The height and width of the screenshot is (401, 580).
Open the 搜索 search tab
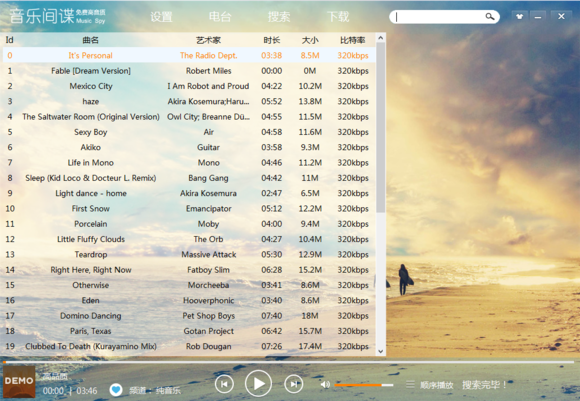tap(279, 17)
